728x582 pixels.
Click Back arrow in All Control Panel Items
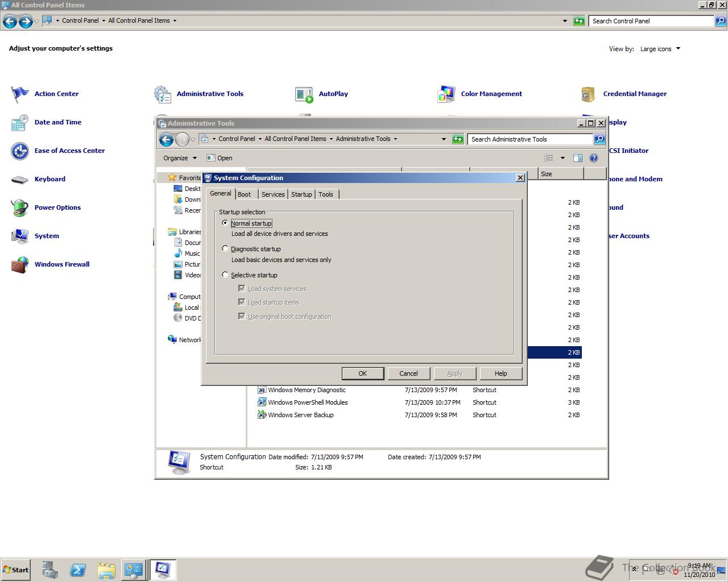pyautogui.click(x=10, y=22)
